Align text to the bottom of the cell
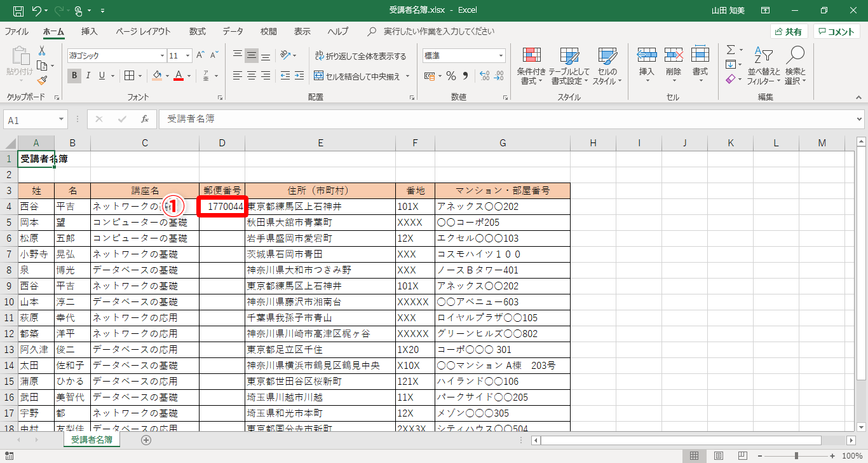868x463 pixels. click(267, 55)
